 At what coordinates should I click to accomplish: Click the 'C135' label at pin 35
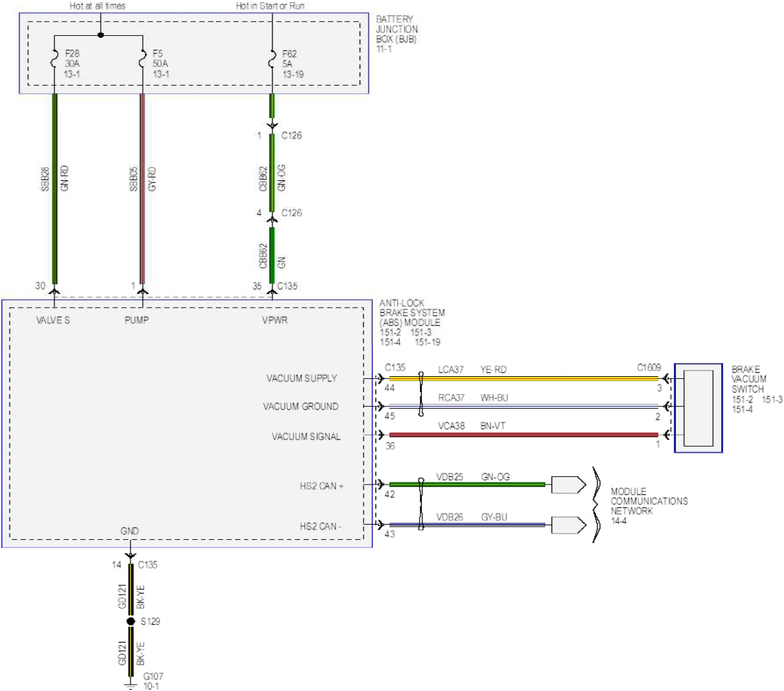(x=287, y=286)
